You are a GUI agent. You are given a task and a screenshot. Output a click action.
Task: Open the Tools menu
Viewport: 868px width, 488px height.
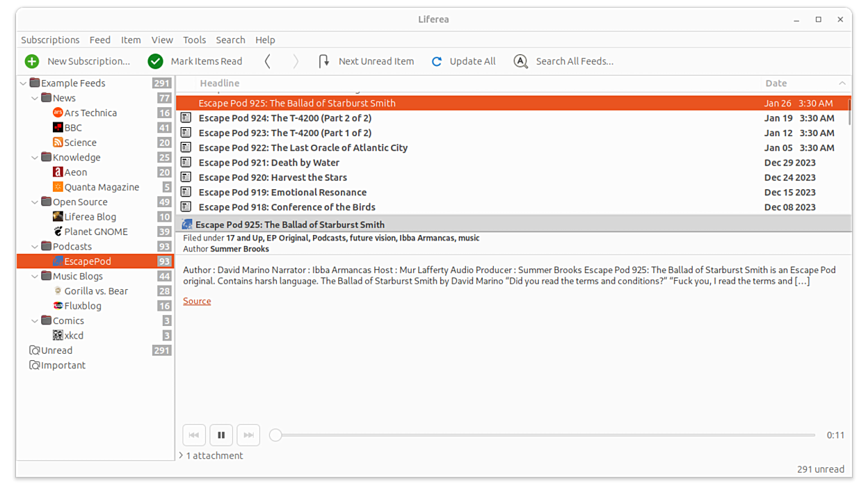(194, 40)
